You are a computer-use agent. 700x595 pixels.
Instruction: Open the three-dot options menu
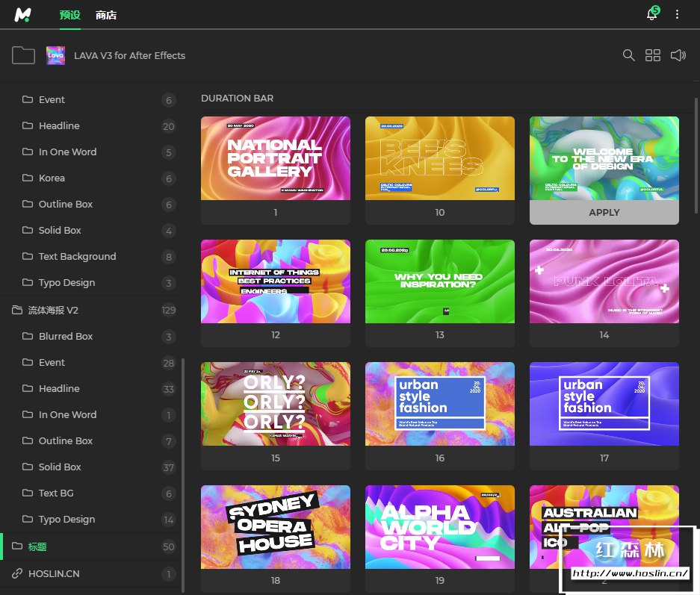(x=678, y=15)
